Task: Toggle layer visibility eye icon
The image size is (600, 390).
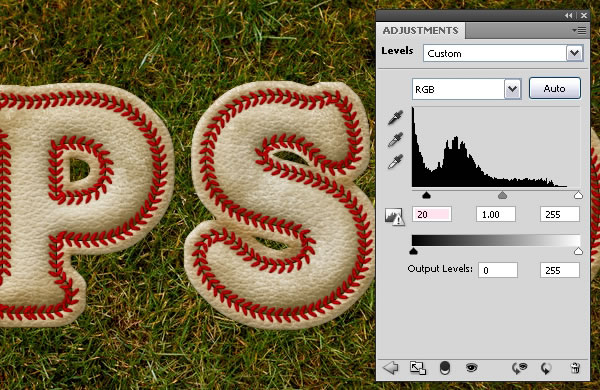Action: point(471,368)
